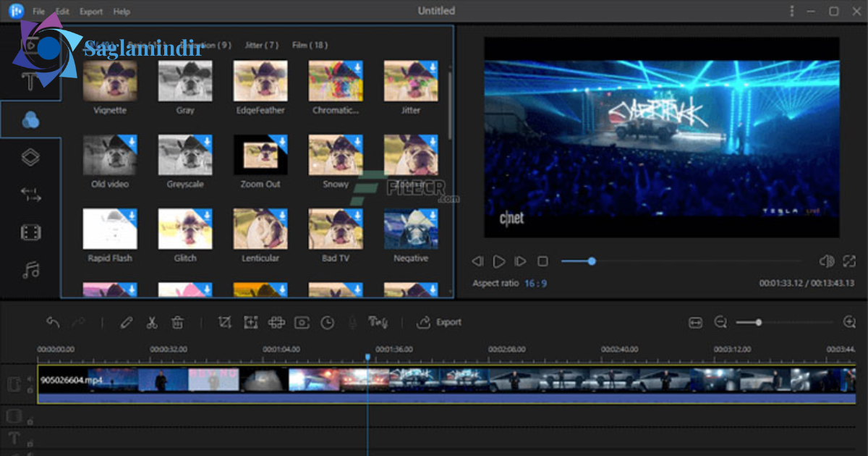868x456 pixels.
Task: Click the voiceover microphone icon
Action: tap(353, 322)
